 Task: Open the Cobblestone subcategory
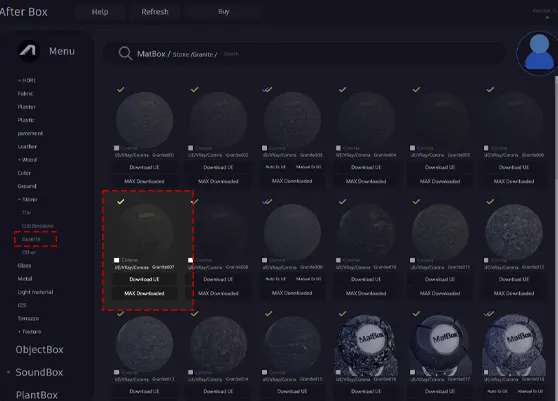(38, 226)
